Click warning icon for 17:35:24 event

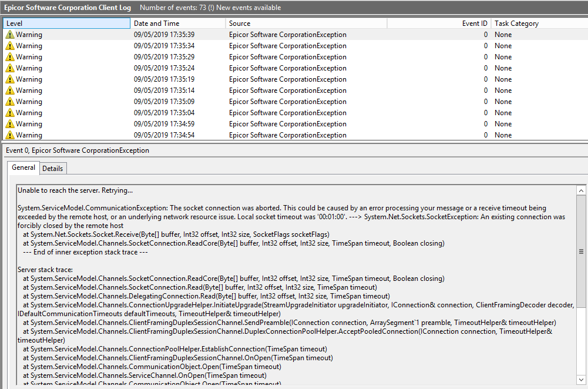(10, 68)
